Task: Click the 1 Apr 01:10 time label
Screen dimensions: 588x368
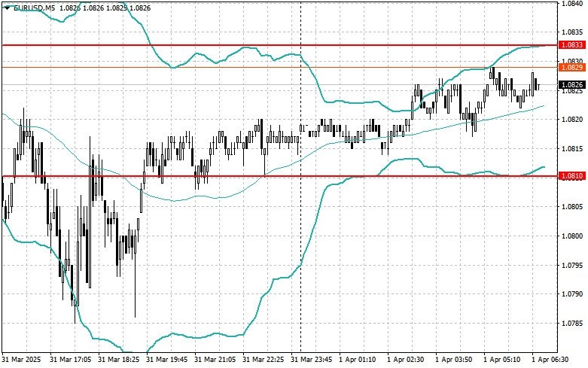Action: (358, 360)
